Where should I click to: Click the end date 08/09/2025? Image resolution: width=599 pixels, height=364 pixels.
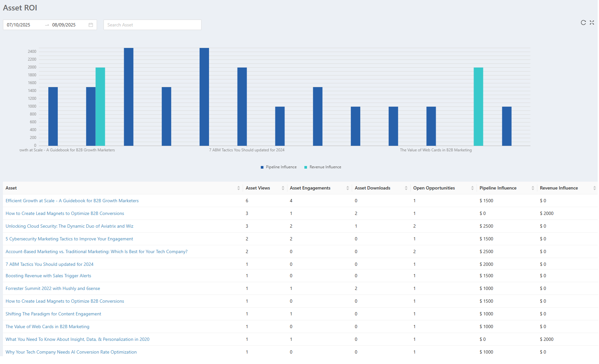tap(64, 25)
